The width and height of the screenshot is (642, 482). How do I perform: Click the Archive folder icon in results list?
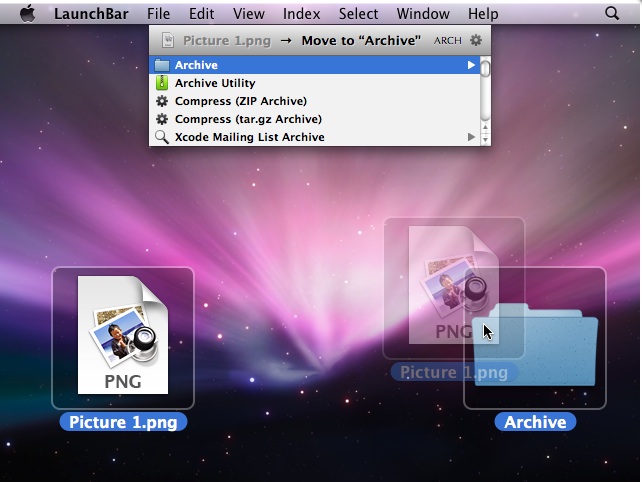(x=162, y=66)
